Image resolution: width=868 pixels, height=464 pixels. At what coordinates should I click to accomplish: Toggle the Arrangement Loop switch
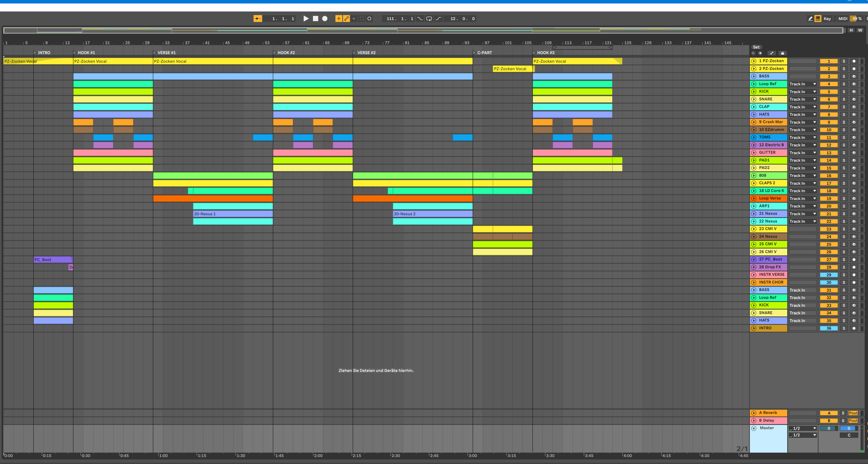click(x=429, y=18)
